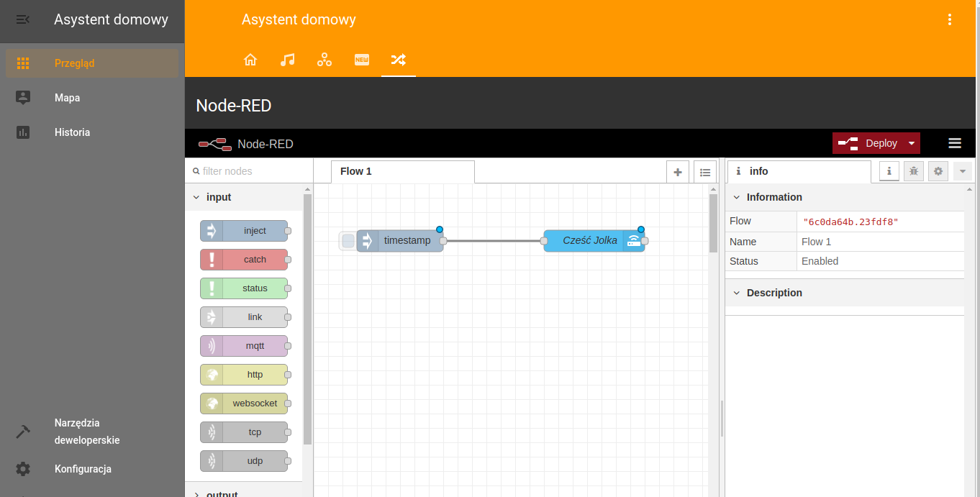
Task: Click the Name value Flow 1
Action: click(x=816, y=242)
